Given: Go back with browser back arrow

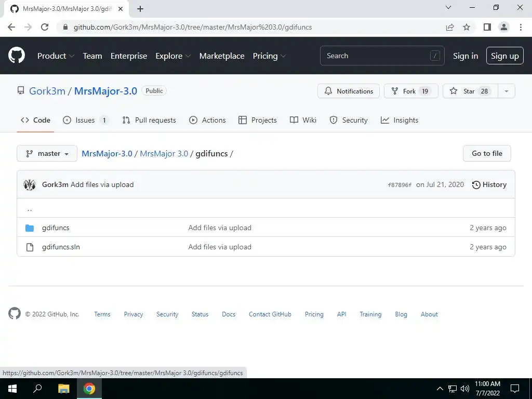Looking at the screenshot, I should pyautogui.click(x=11, y=27).
